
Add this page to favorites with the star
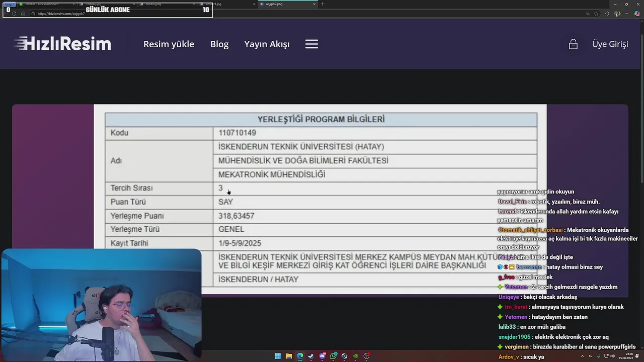(596, 14)
